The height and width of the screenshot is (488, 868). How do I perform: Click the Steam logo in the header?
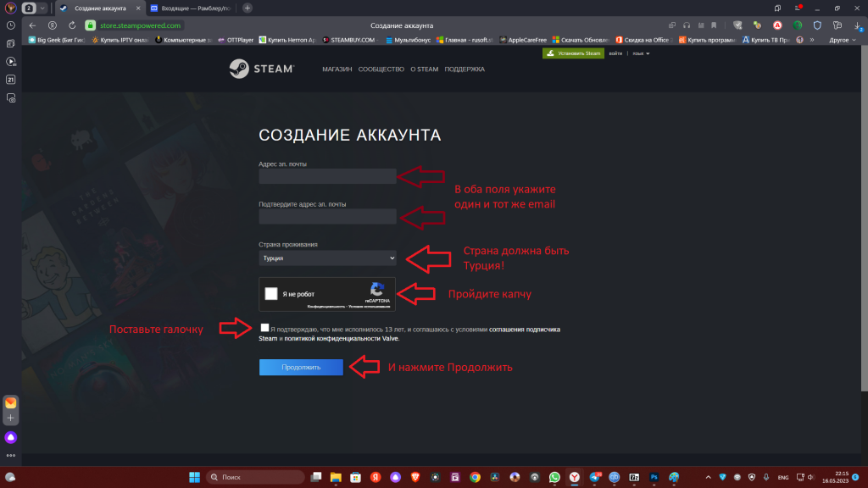[261, 69]
